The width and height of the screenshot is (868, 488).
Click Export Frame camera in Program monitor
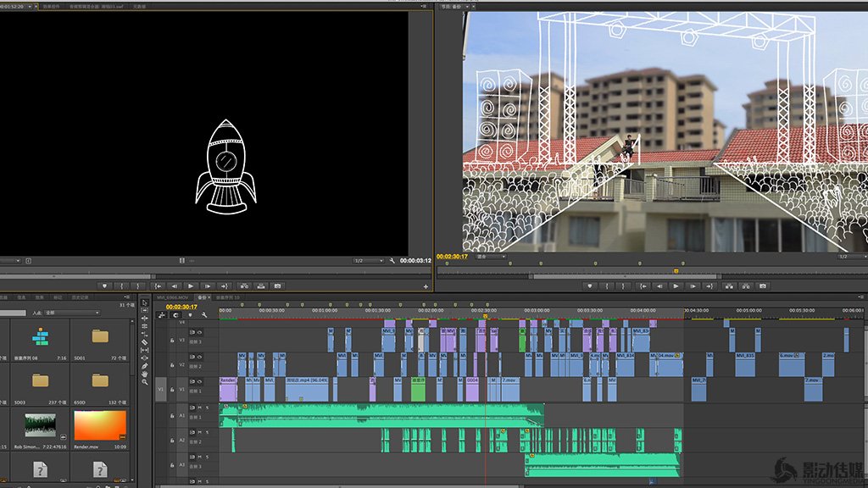(x=763, y=286)
